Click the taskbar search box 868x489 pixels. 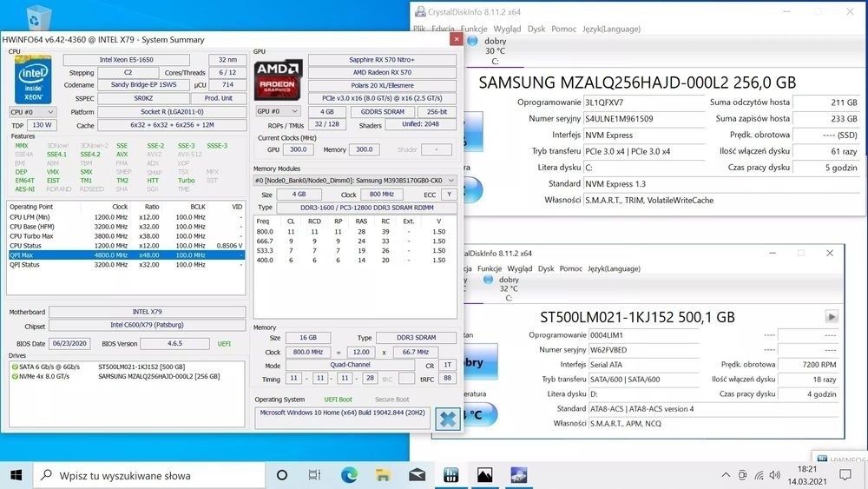[150, 475]
